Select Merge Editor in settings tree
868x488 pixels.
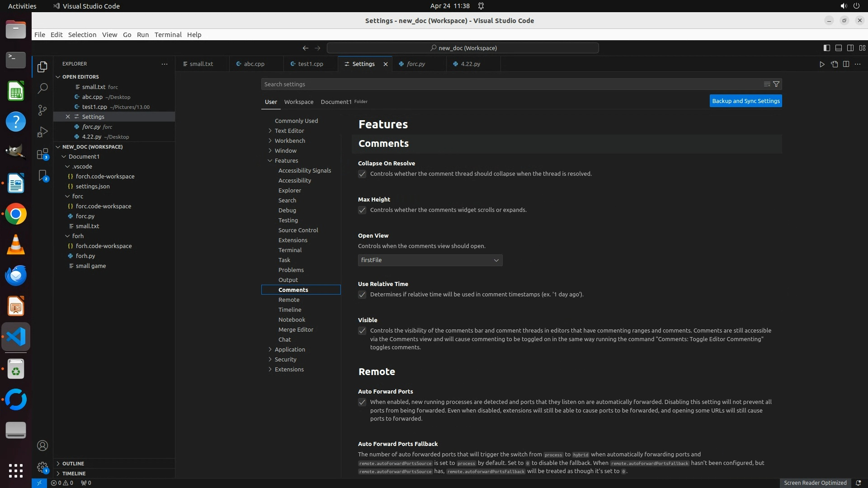point(296,329)
